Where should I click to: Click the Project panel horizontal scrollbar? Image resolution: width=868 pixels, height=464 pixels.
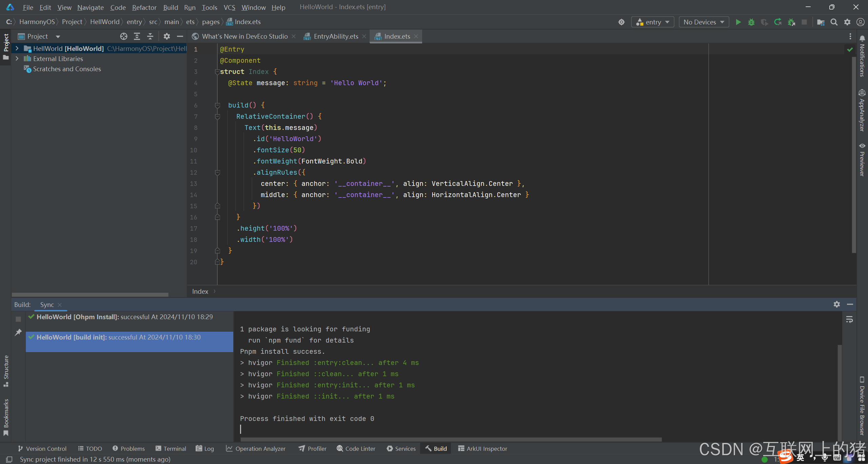(90, 294)
